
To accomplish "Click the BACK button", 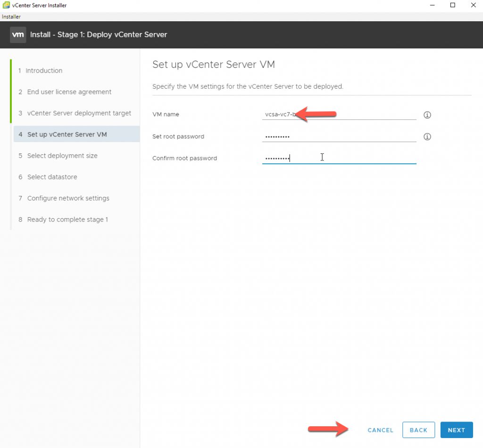I will click(x=418, y=430).
